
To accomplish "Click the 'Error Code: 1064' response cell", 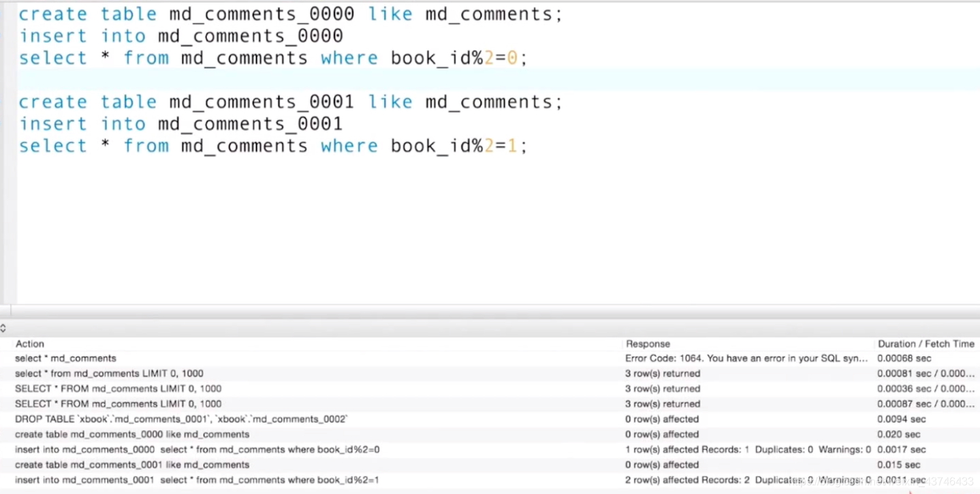I will tap(746, 358).
